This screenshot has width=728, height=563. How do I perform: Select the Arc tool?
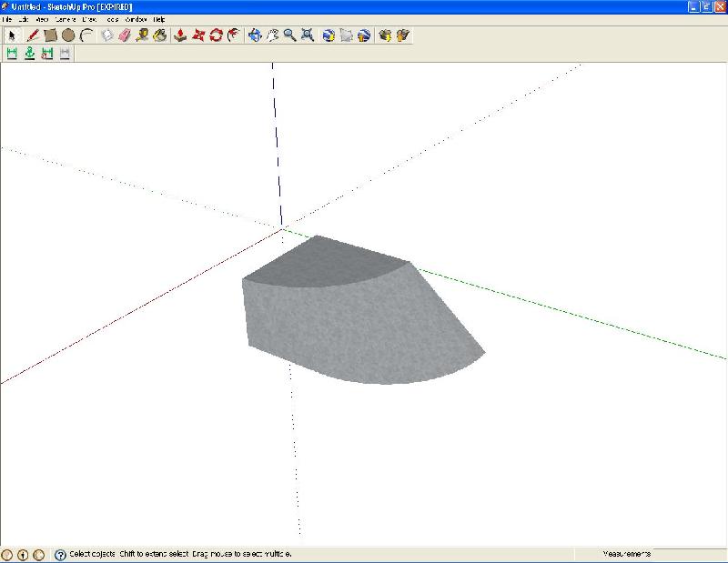(86, 35)
